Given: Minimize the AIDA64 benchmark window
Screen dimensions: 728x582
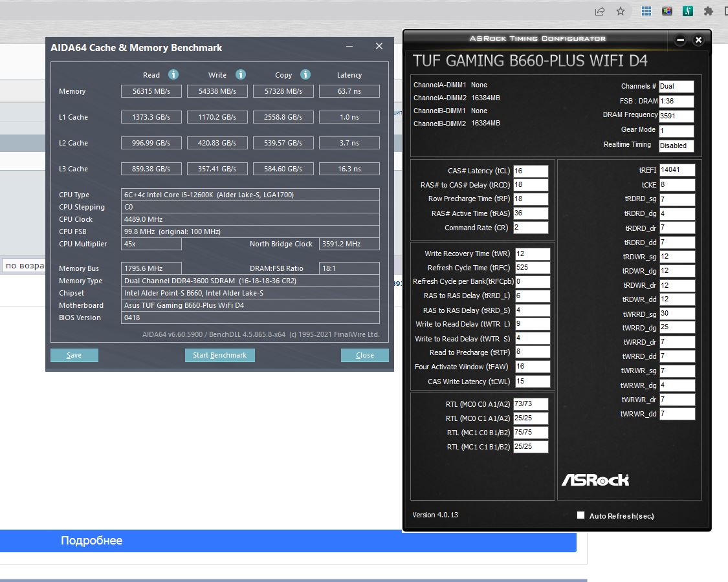Looking at the screenshot, I should coord(349,46).
